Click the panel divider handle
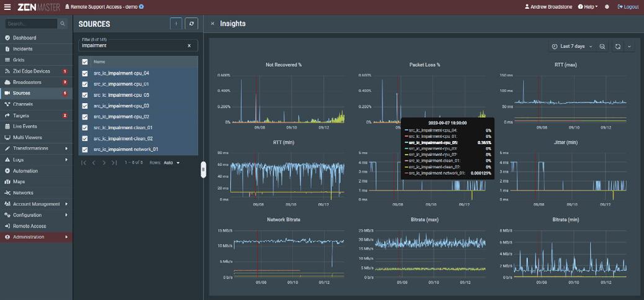644x300 pixels. click(x=203, y=170)
